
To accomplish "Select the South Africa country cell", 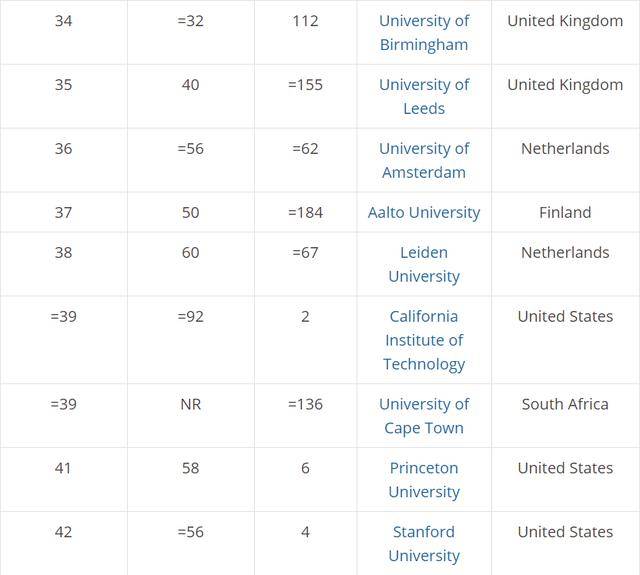I will (565, 416).
